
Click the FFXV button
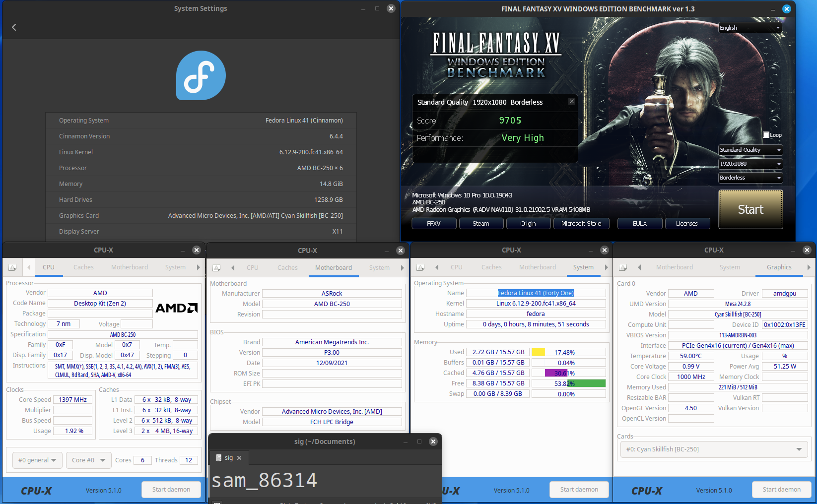434,224
